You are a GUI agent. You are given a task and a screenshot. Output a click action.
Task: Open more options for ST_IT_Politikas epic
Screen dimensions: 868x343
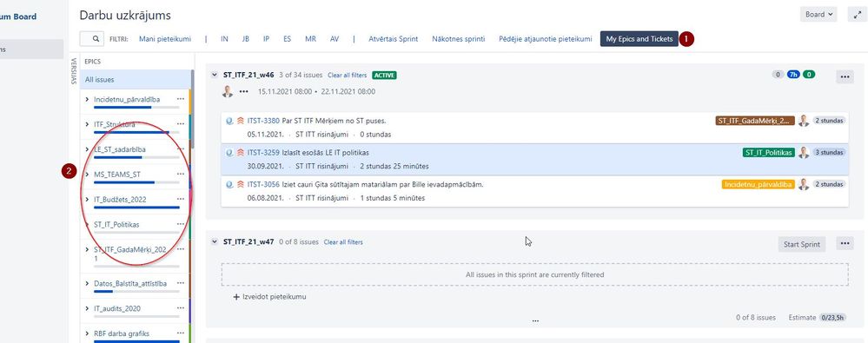pyautogui.click(x=181, y=224)
